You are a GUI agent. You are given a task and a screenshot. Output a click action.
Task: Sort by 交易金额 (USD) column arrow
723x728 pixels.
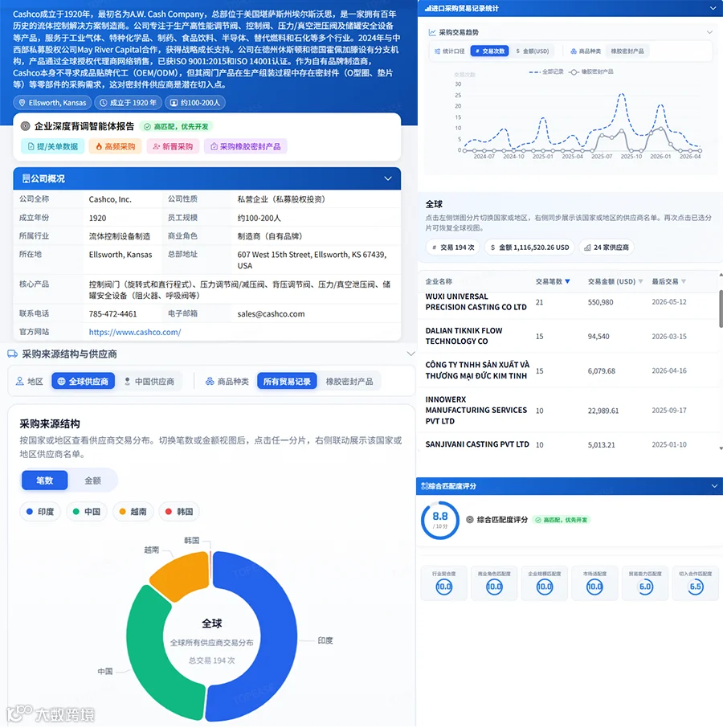click(640, 281)
